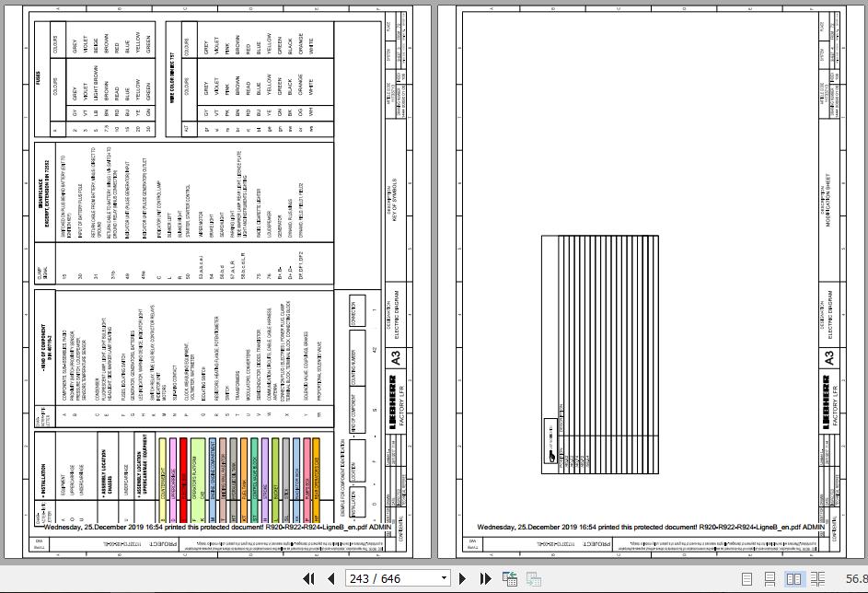Switch to continuous page layout
Screen dimensions: 868x593
coord(770,579)
